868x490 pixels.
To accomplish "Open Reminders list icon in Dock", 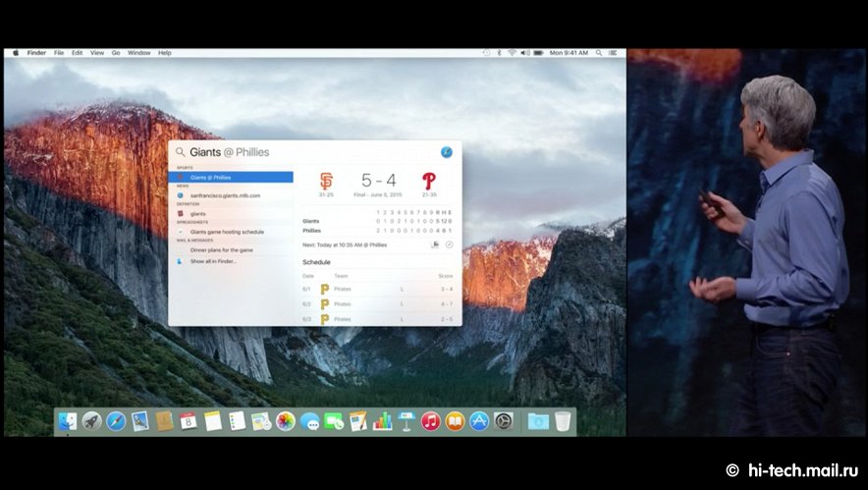I will click(x=237, y=421).
